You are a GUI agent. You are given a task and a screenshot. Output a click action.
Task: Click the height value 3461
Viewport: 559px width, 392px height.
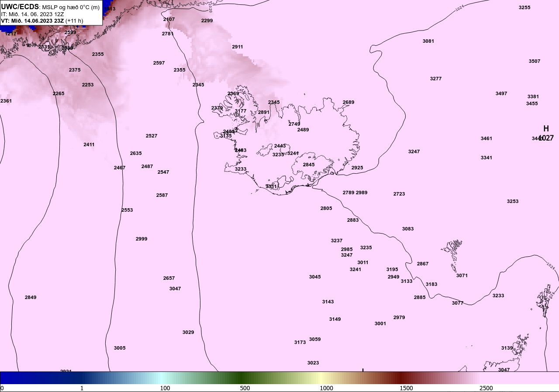[x=487, y=138]
